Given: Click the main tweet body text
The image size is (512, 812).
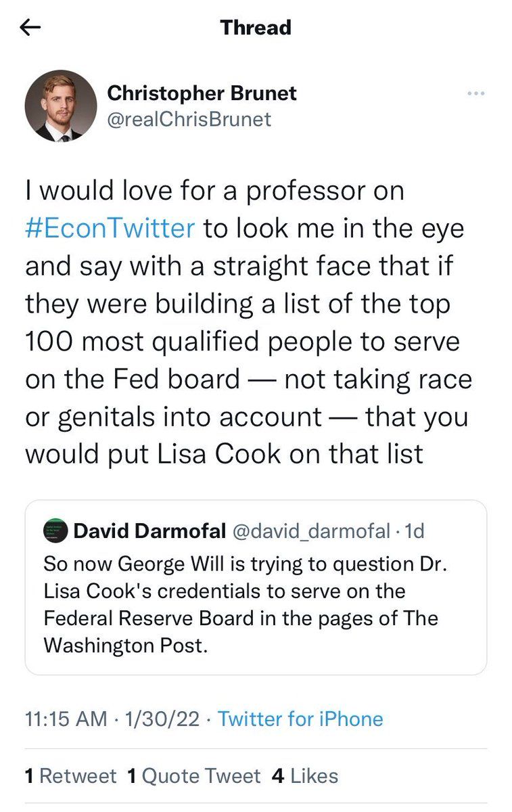Looking at the screenshot, I should point(248,321).
